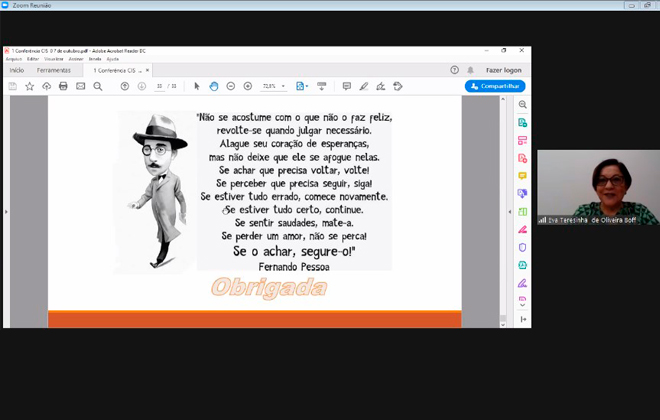This screenshot has height=420, width=660.
Task: Go to previous page with up arrow
Action: (x=125, y=86)
